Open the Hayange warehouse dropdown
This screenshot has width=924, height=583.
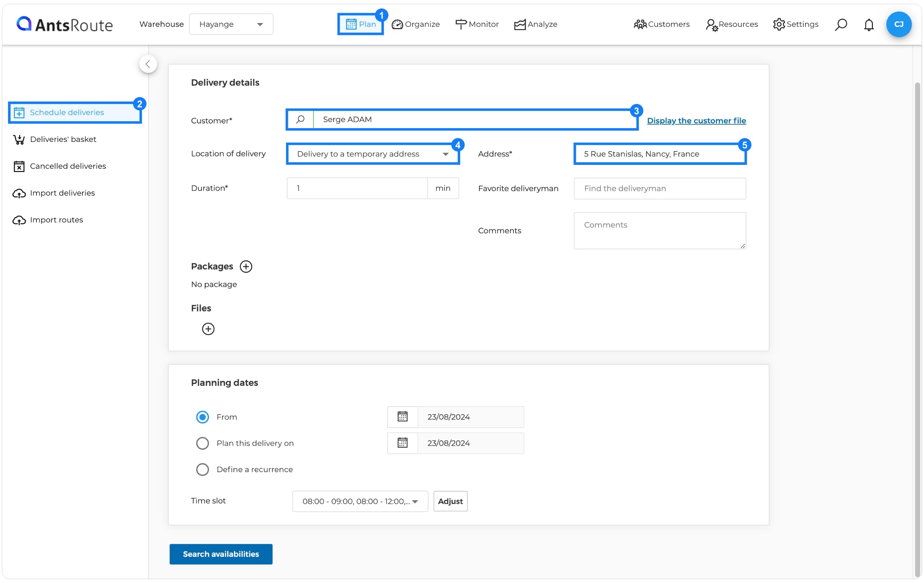coord(231,24)
